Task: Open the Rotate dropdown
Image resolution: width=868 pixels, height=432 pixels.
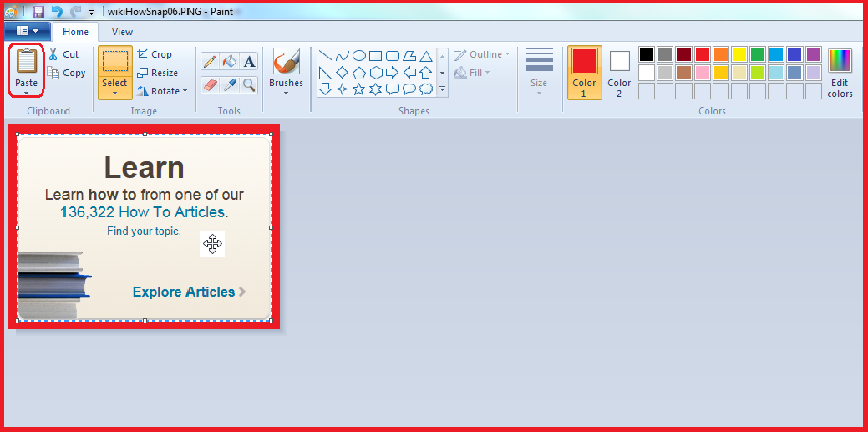Action: (x=162, y=91)
